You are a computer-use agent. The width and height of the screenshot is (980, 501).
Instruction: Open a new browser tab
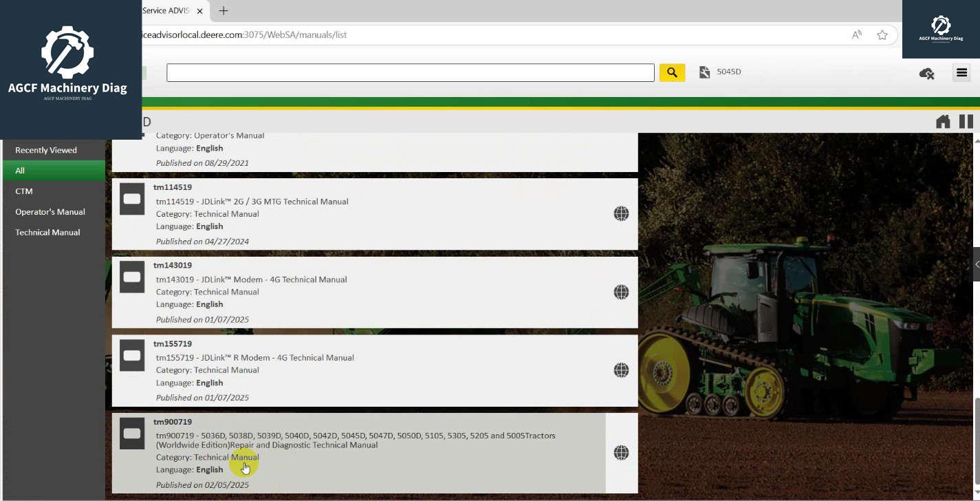pyautogui.click(x=223, y=10)
